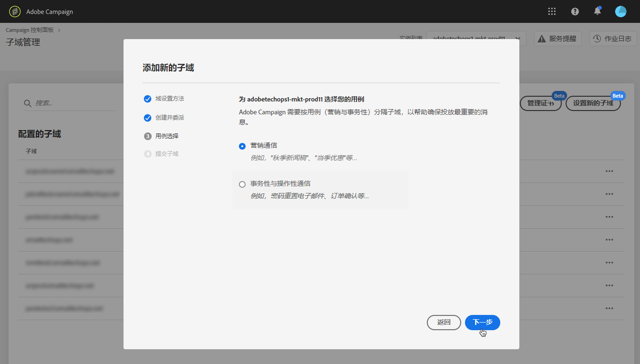Open more options for the first subdomain row
This screenshot has height=364, width=640.
coord(609,171)
